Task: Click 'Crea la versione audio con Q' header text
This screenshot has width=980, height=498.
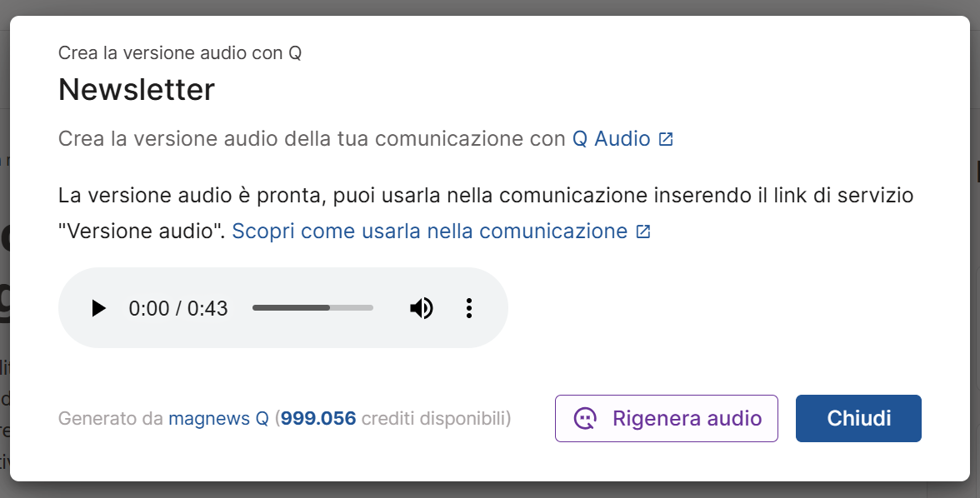Action: 180,53
